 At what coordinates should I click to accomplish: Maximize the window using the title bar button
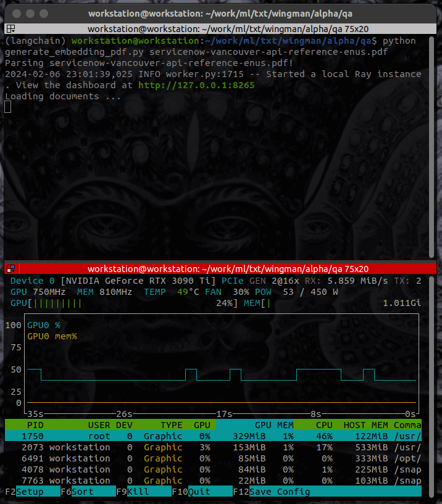point(44,13)
